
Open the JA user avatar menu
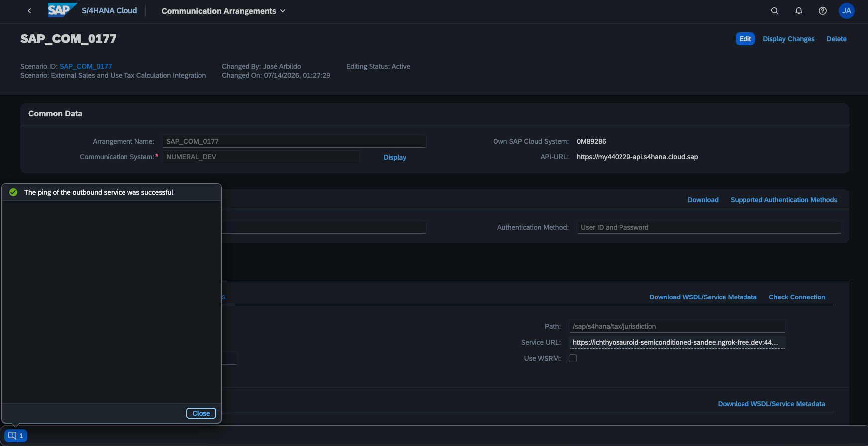click(847, 11)
